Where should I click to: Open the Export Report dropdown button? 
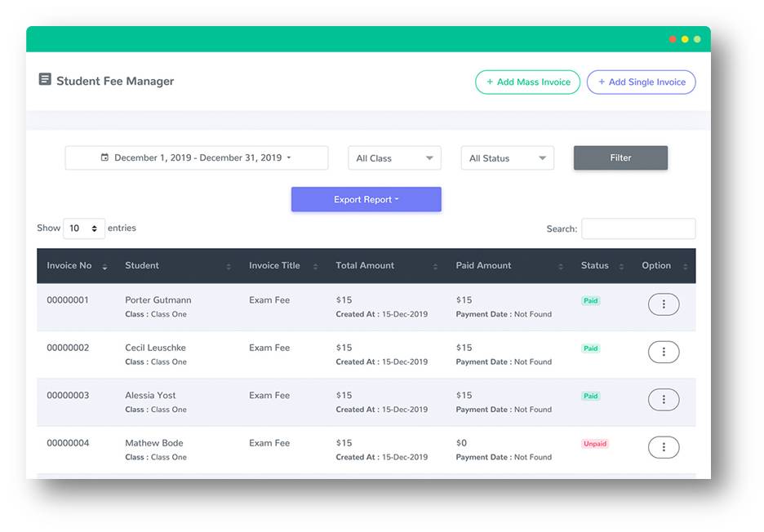pyautogui.click(x=366, y=200)
